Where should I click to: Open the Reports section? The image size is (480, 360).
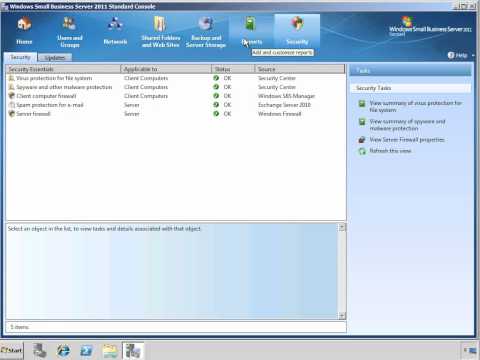[x=252, y=31]
